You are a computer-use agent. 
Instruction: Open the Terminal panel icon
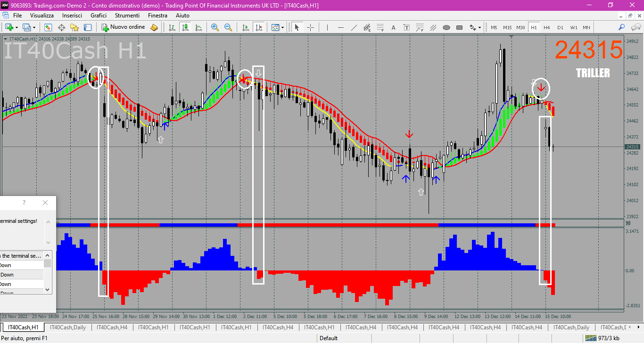[88, 27]
